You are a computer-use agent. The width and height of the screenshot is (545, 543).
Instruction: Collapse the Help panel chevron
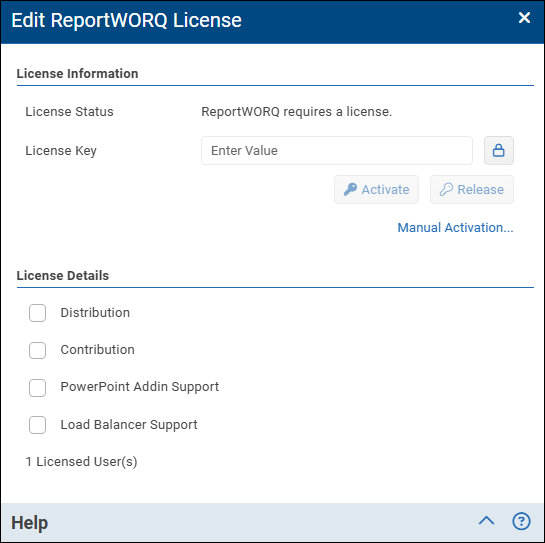tap(486, 521)
